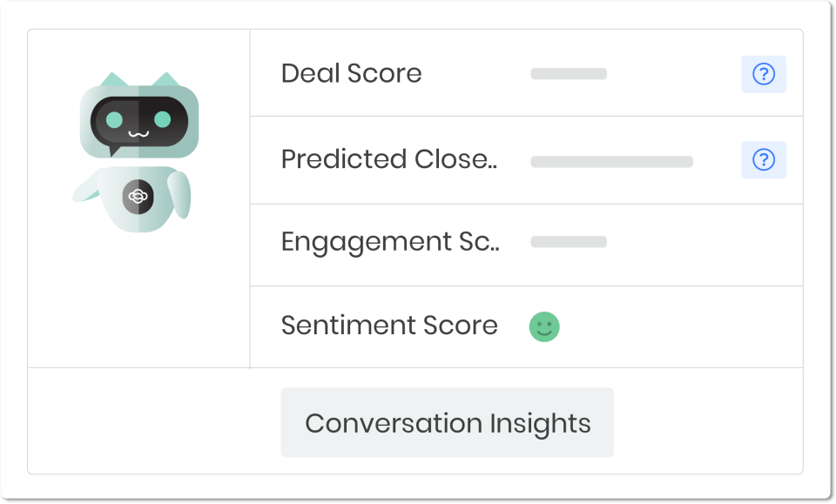This screenshot has width=836, height=504.
Task: Click the circular logo badge on robot's chest
Action: pos(138,196)
